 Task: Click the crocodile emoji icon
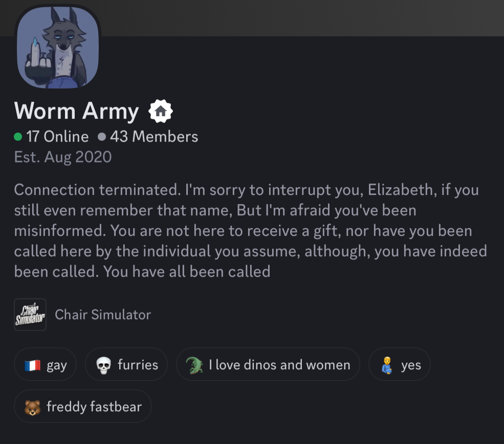(194, 365)
